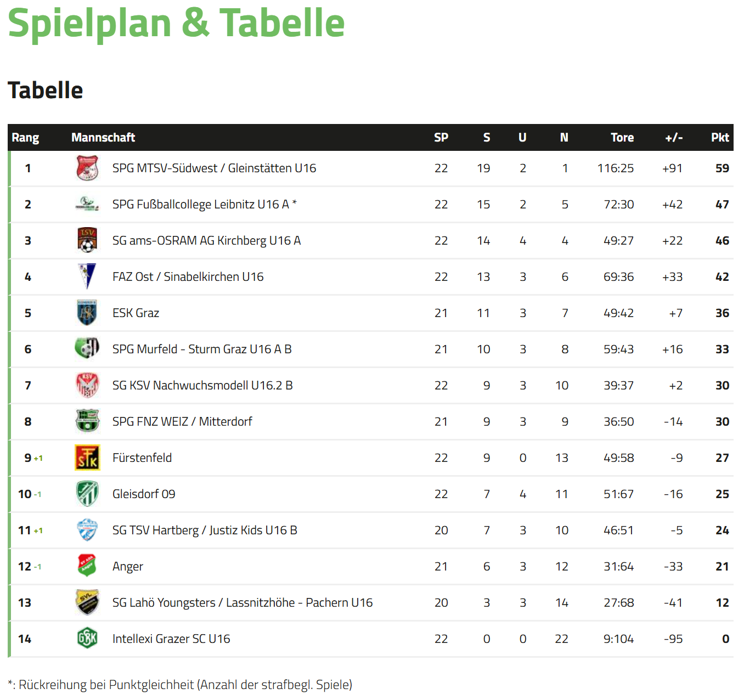Click the SPG MTSV-Südwest club crest
Screen dimensions: 744x700
point(87,168)
